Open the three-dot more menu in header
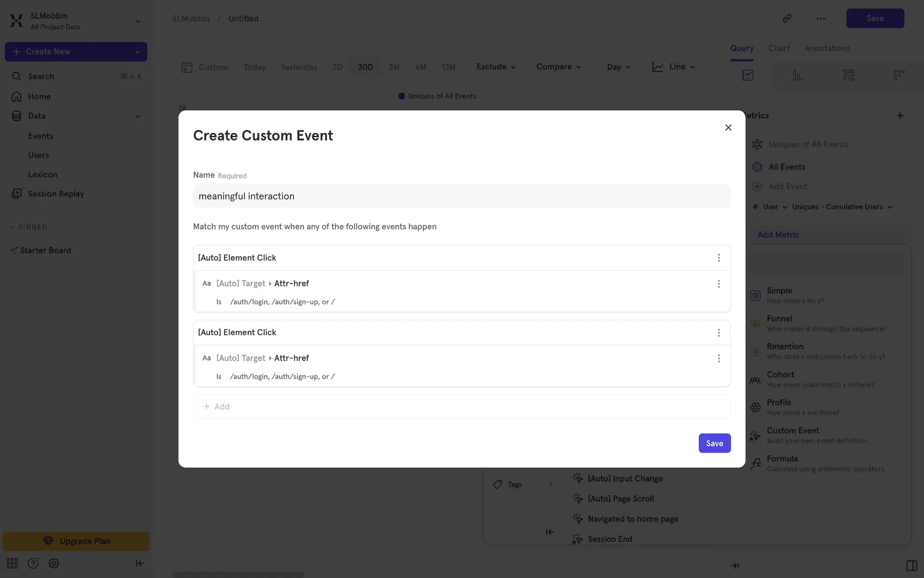 [x=821, y=18]
